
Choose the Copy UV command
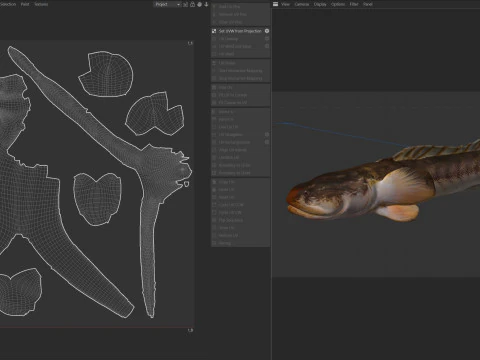(x=227, y=182)
